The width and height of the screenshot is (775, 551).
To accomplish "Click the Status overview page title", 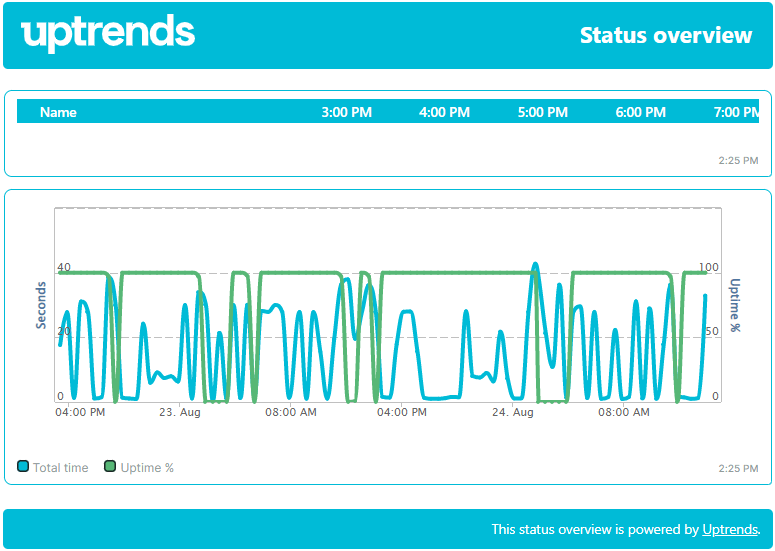I will 665,36.
